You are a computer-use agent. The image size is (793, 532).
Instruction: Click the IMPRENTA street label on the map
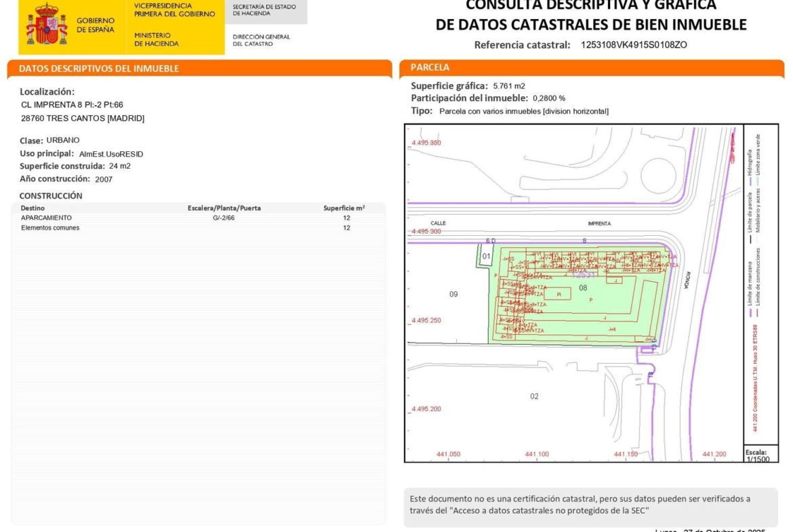pyautogui.click(x=599, y=224)
